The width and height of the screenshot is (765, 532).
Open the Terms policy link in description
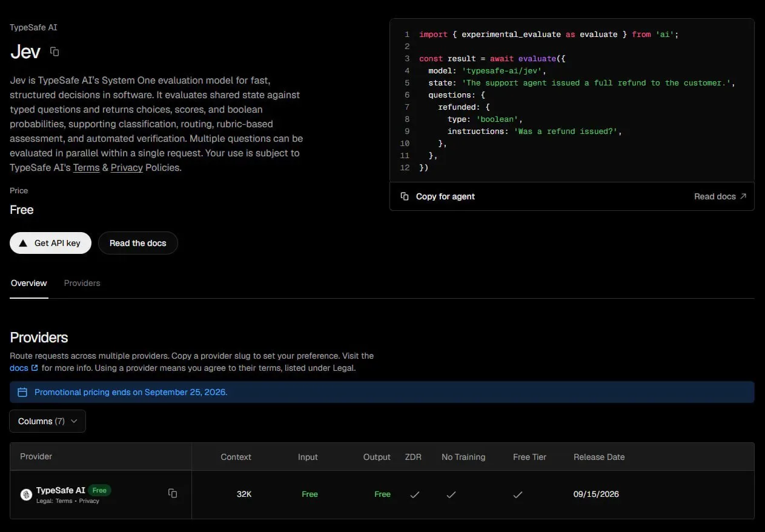(86, 168)
